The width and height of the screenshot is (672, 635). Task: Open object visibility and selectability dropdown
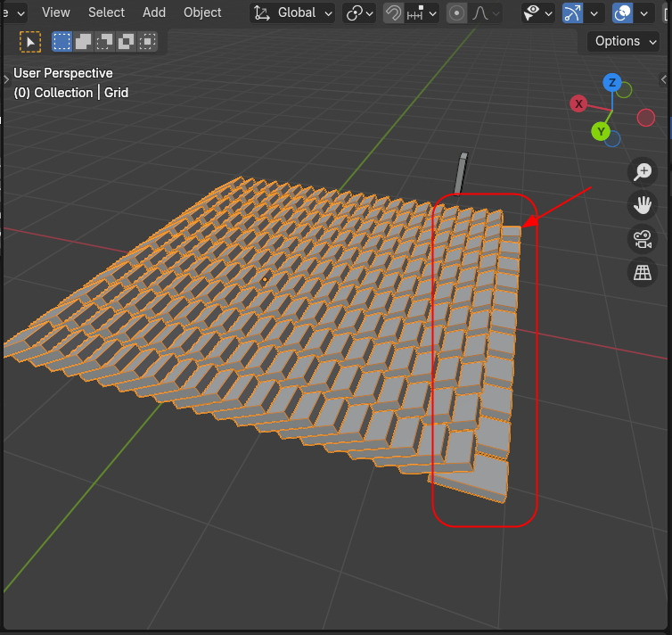[x=537, y=12]
